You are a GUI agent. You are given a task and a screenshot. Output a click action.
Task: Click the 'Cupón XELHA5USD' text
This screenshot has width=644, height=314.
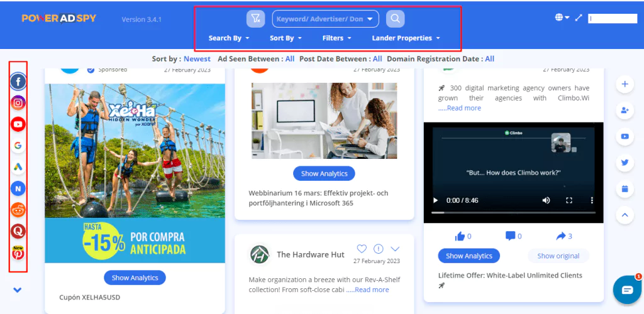coord(89,297)
